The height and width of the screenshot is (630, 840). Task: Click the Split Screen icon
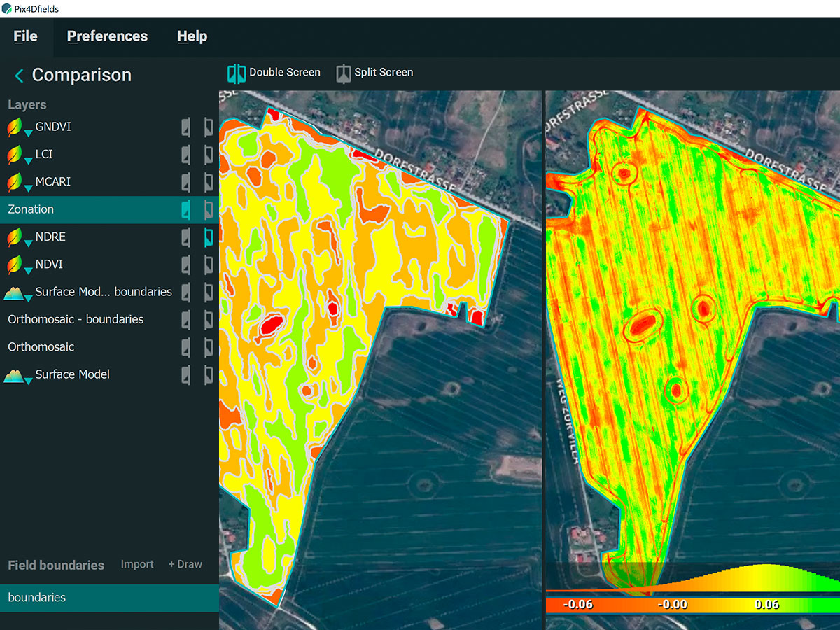point(343,73)
